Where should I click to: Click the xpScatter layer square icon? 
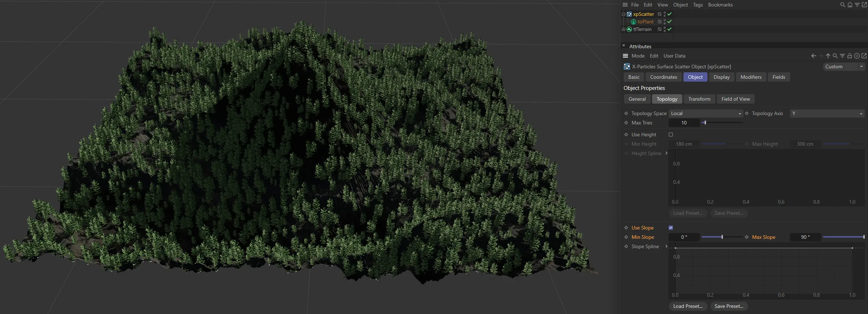point(660,14)
